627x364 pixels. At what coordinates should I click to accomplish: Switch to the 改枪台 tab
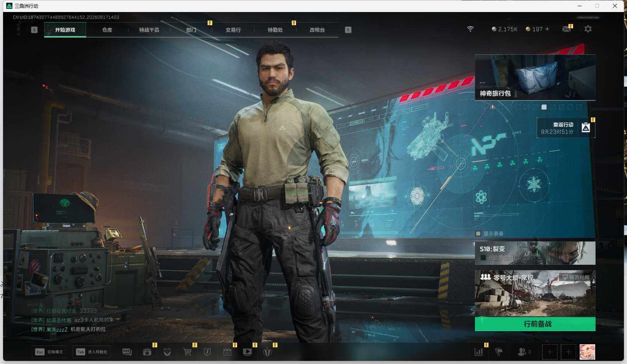coord(317,30)
